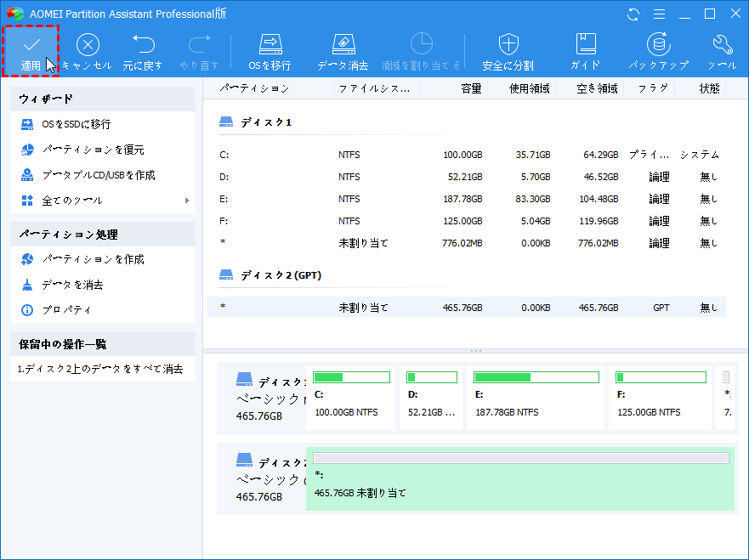Select the C: partition row
749x560 pixels.
(467, 155)
